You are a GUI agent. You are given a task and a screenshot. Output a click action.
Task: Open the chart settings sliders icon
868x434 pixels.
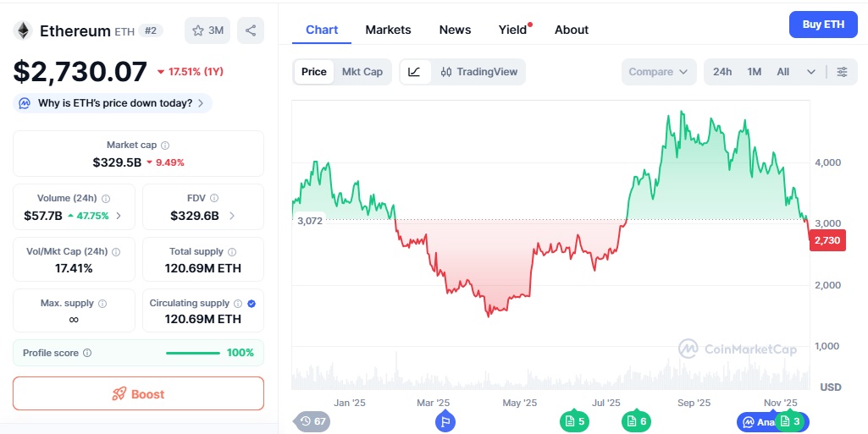[842, 72]
